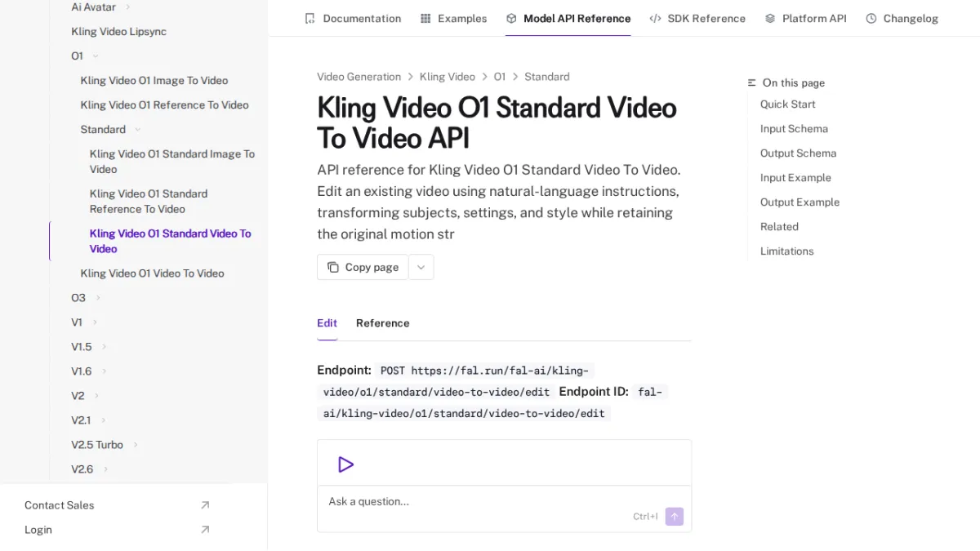Click the Copy page button

[363, 267]
